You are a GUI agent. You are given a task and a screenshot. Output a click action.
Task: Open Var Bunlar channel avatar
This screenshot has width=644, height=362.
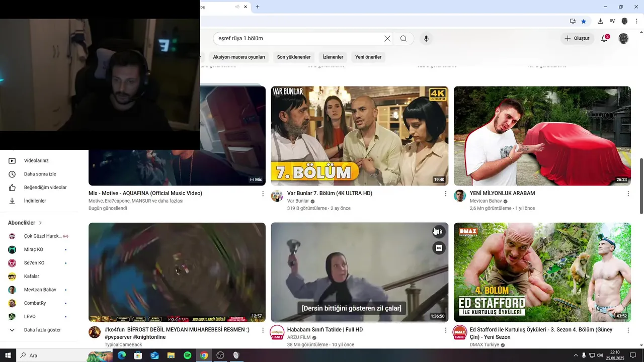(277, 196)
